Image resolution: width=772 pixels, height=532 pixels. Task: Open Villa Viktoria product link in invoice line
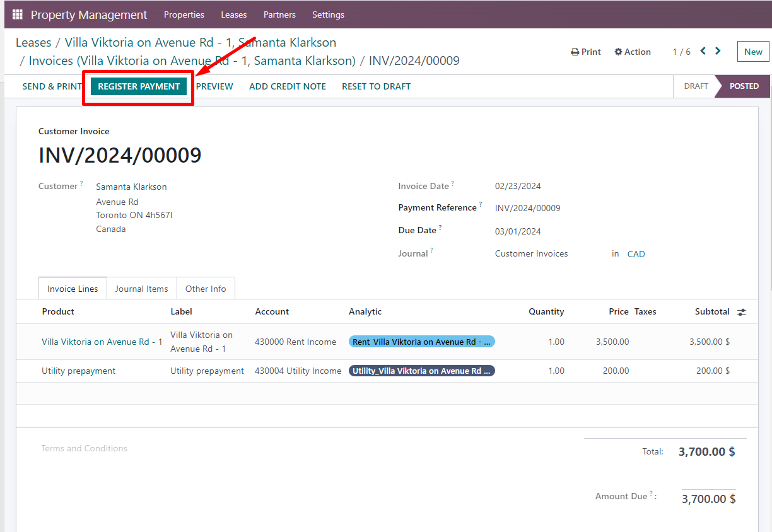point(102,342)
